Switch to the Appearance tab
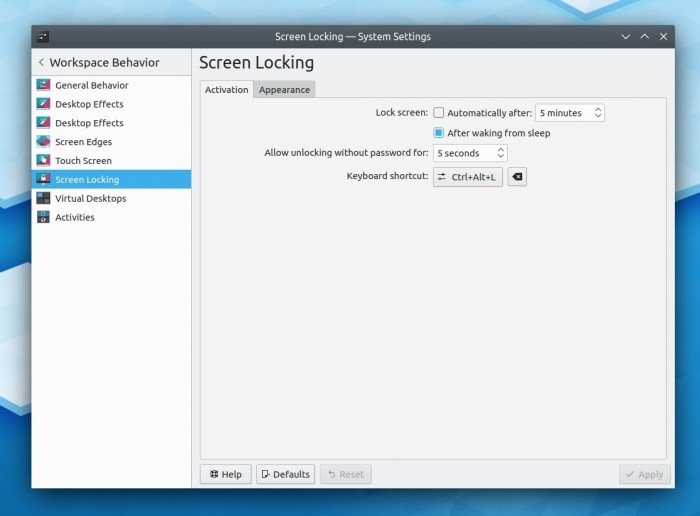Image resolution: width=700 pixels, height=516 pixels. click(284, 90)
